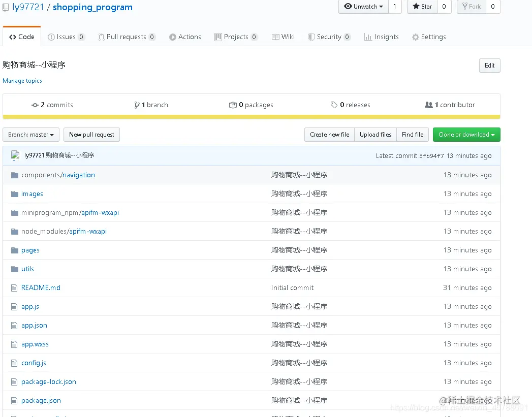
Task: Click the Pull requests merge icon
Action: [101, 37]
